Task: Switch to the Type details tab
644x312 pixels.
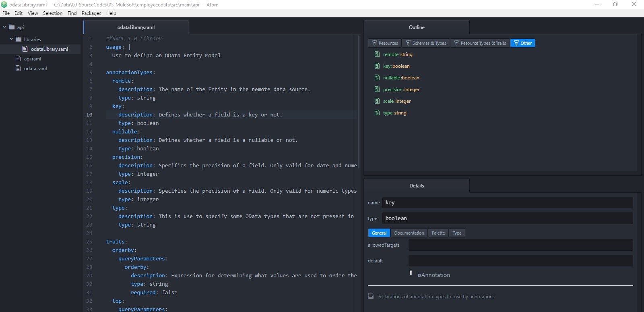Action: point(457,233)
